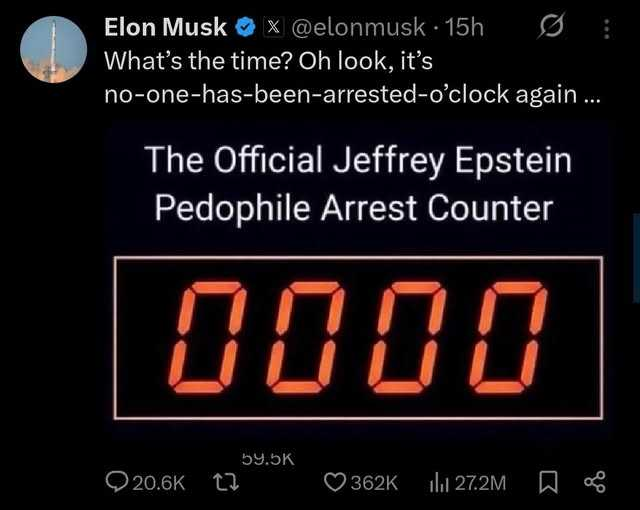
Task: Bookmark this post
Action: (x=548, y=482)
